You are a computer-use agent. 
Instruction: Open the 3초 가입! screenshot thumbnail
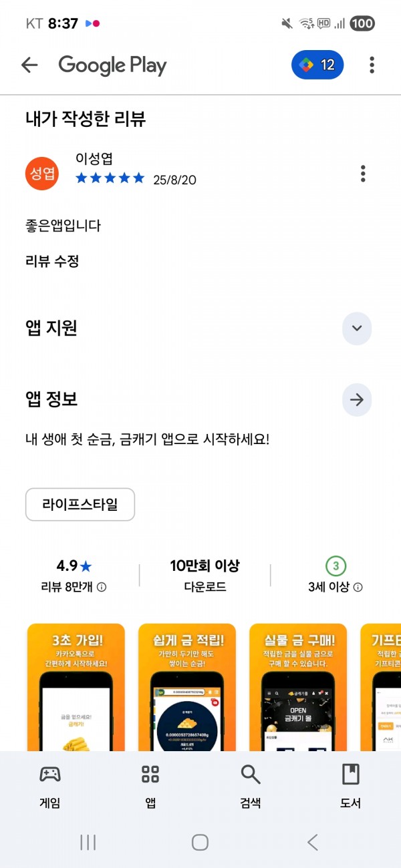pos(76,688)
